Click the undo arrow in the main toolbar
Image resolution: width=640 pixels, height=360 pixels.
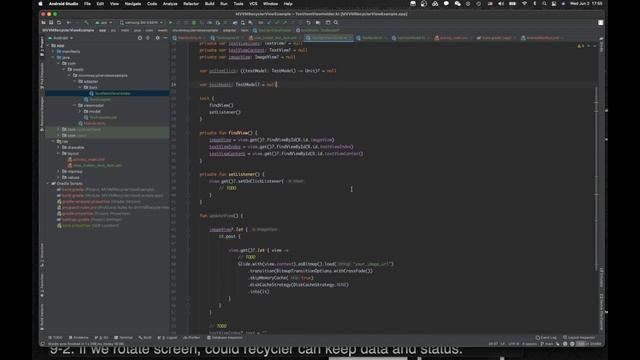click(x=309, y=22)
